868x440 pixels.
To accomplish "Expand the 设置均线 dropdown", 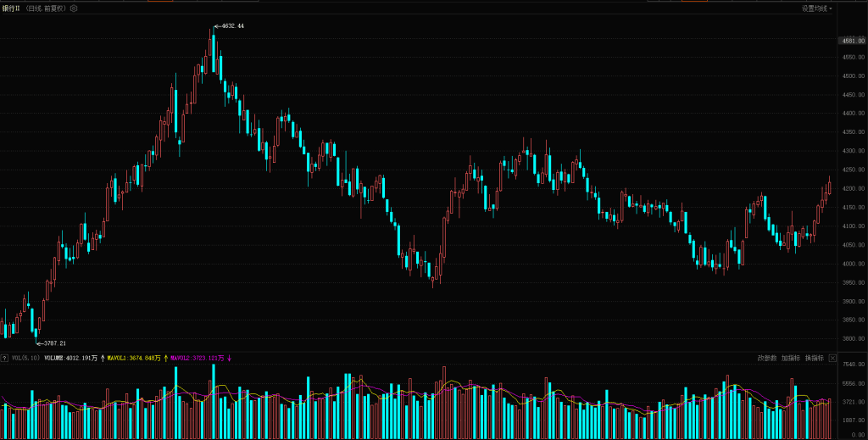I will [x=817, y=8].
